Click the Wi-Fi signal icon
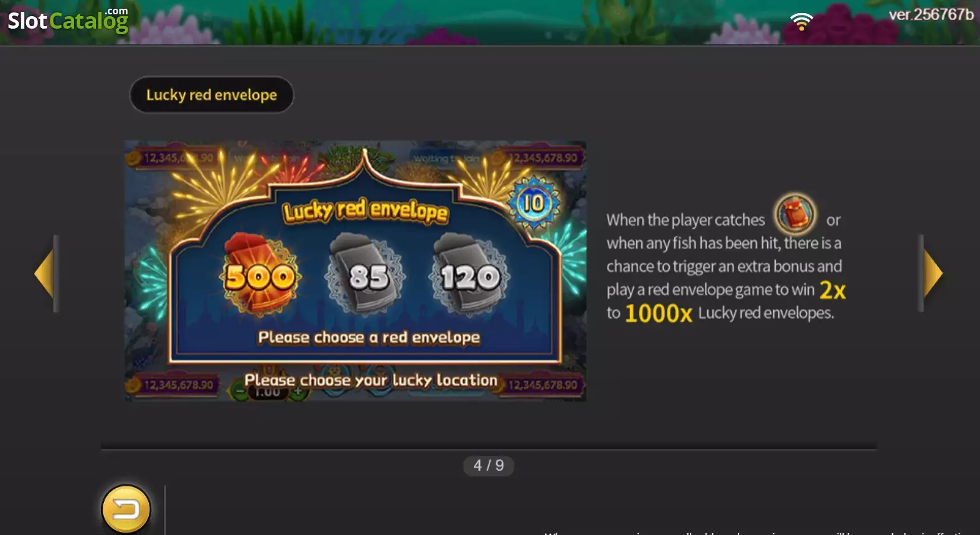This screenshot has width=980, height=535. [x=801, y=21]
